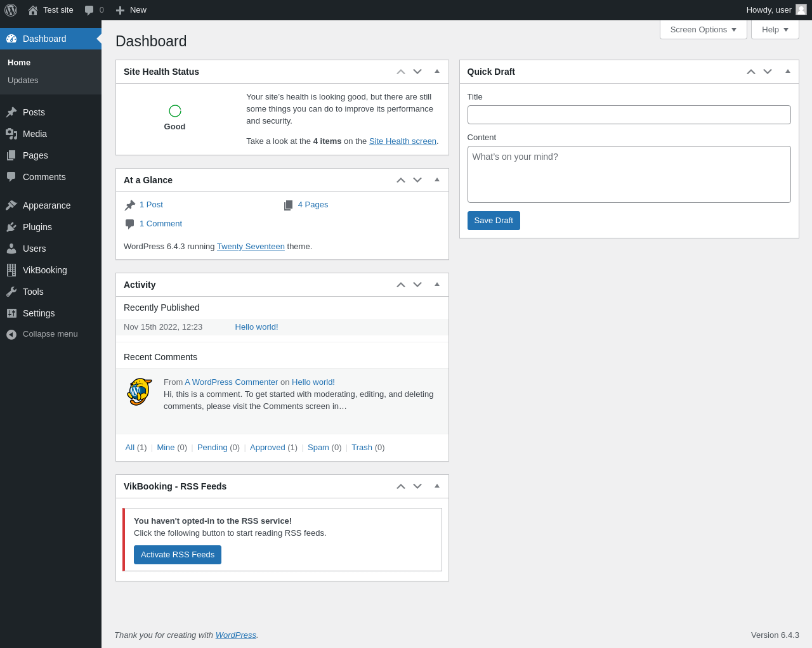The width and height of the screenshot is (812, 648).
Task: Open the Updates submenu item
Action: (x=23, y=81)
